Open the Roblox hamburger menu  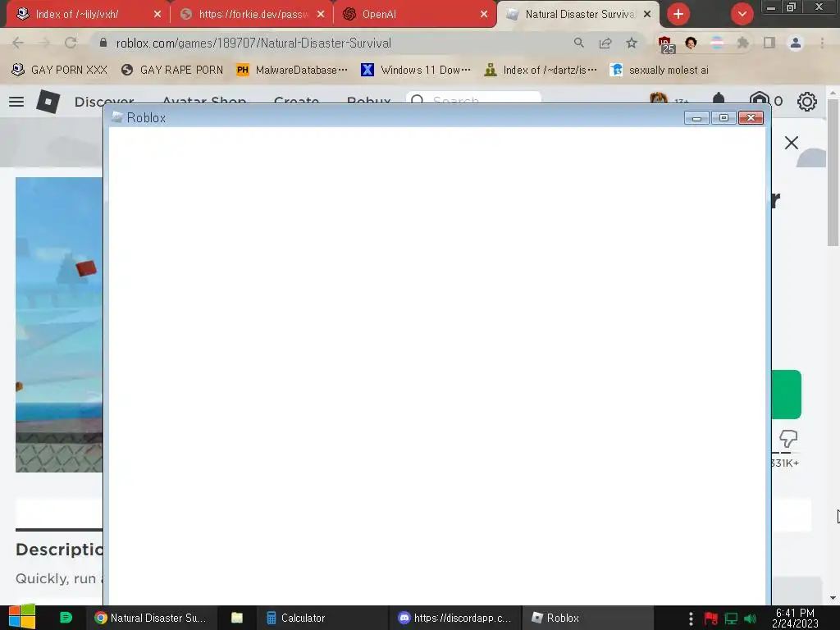pos(16,101)
